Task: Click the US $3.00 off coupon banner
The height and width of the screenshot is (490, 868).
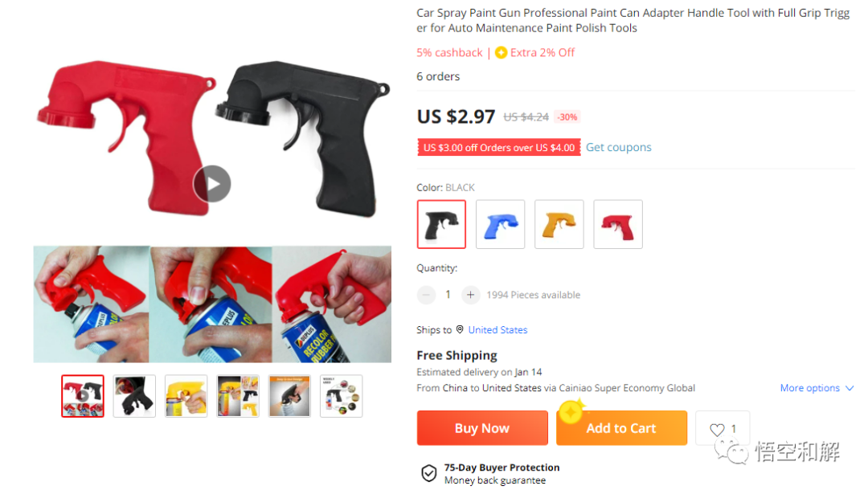Action: point(499,147)
